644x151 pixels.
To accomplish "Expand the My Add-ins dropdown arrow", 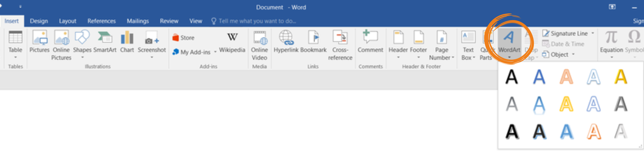I will (215, 52).
